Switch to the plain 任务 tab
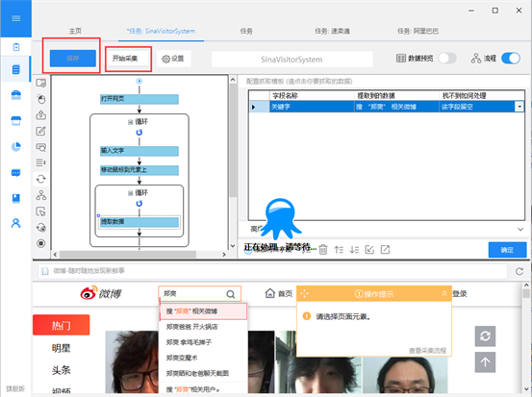532x397 pixels. pos(246,31)
